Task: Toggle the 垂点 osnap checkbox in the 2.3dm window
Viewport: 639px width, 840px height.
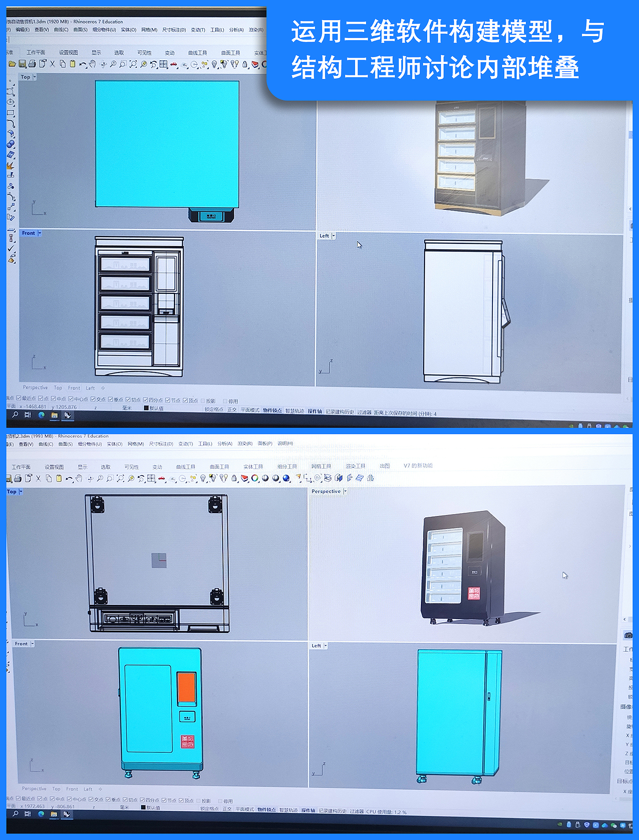Action: coord(108,800)
